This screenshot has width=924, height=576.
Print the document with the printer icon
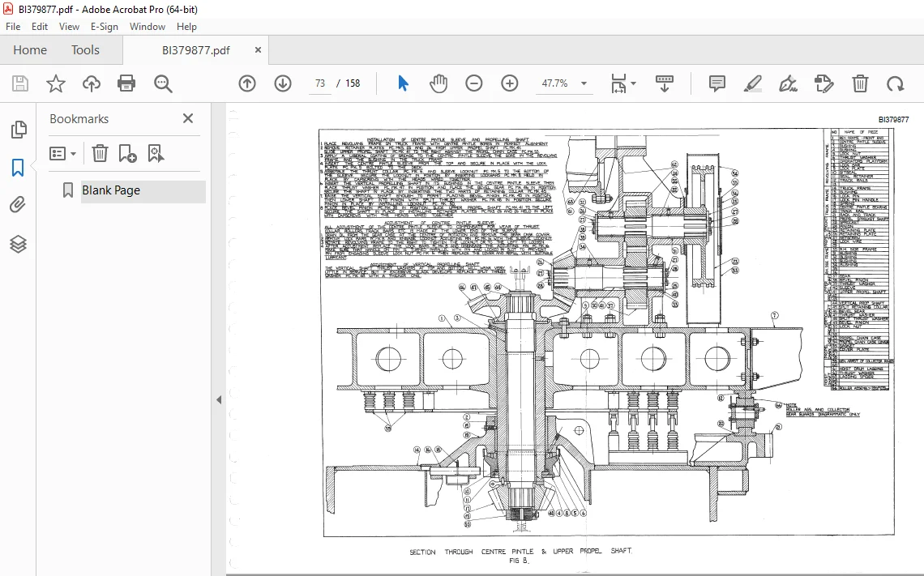pos(126,83)
